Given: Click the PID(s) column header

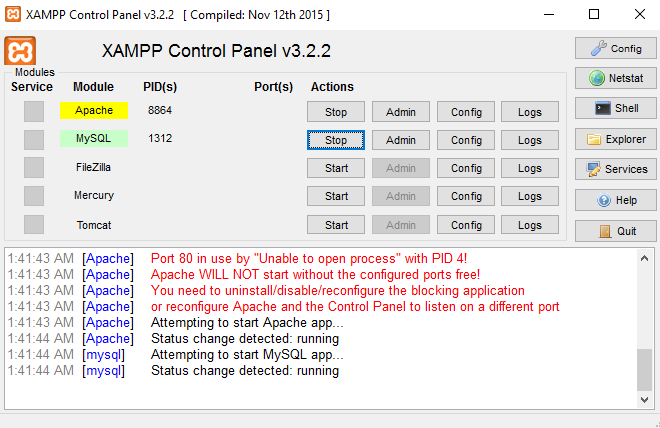Looking at the screenshot, I should (160, 87).
